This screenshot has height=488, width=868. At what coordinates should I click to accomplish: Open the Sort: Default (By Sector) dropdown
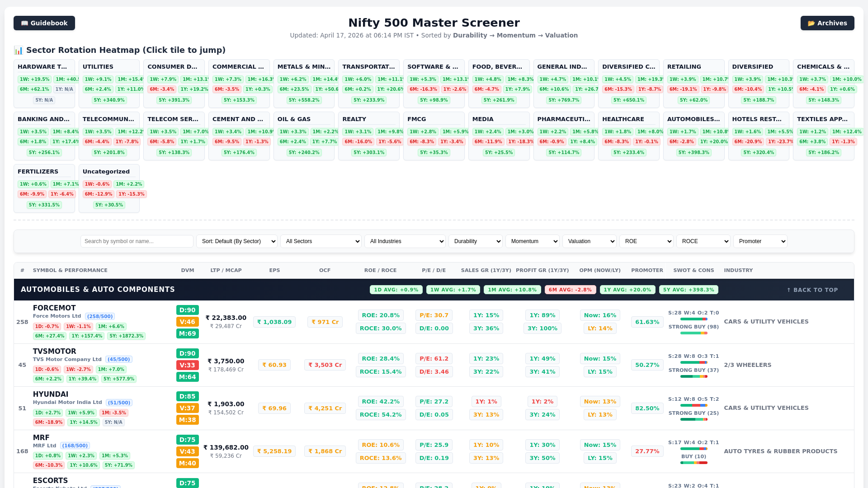(237, 241)
